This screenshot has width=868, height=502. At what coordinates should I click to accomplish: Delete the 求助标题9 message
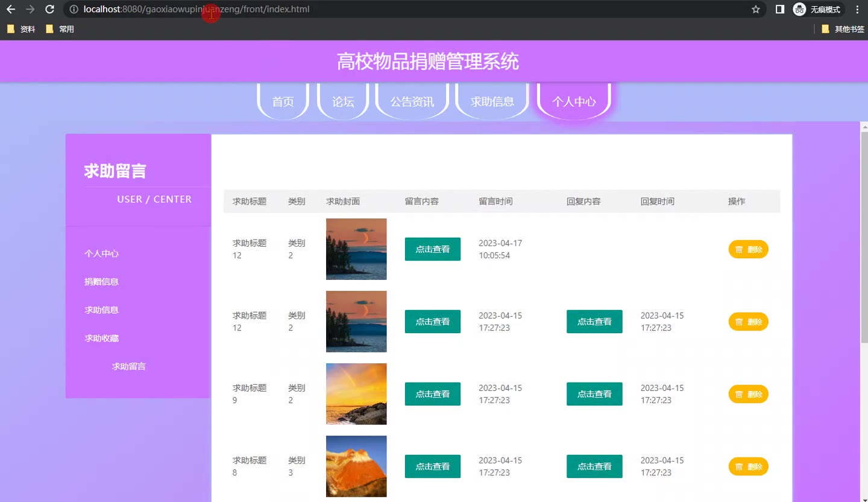[749, 394]
